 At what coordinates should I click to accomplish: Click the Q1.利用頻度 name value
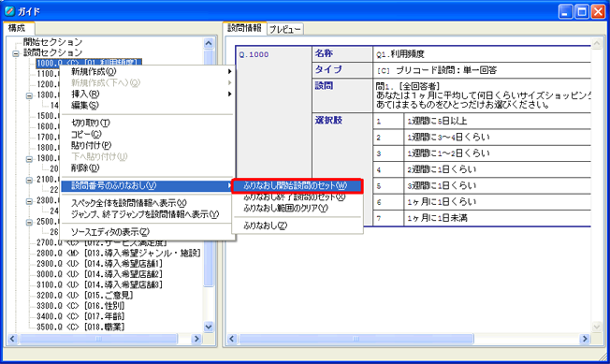400,54
